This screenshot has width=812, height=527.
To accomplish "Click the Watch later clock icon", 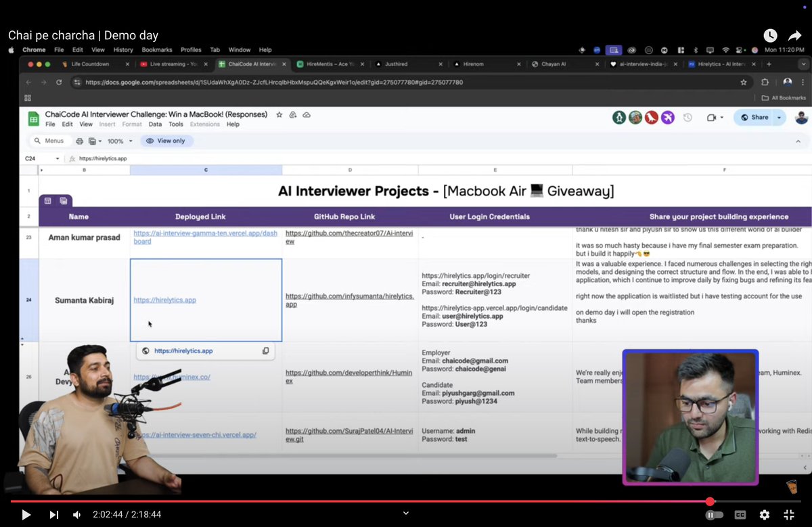I will pos(770,35).
